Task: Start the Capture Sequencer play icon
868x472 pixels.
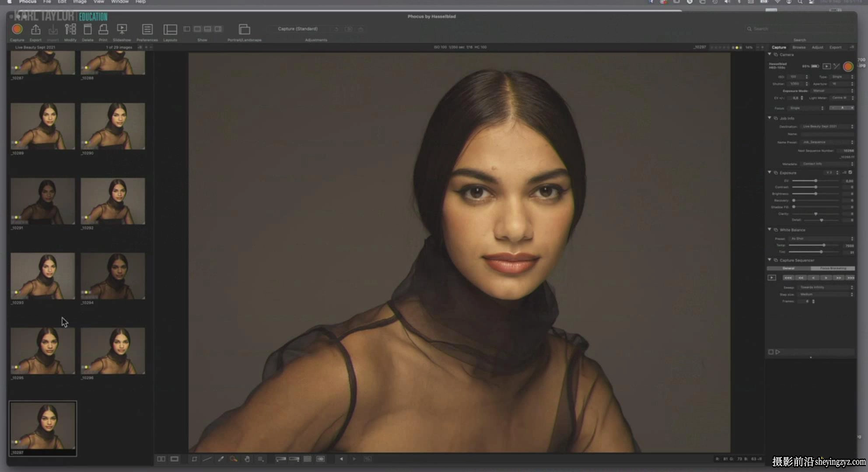Action: pos(772,278)
